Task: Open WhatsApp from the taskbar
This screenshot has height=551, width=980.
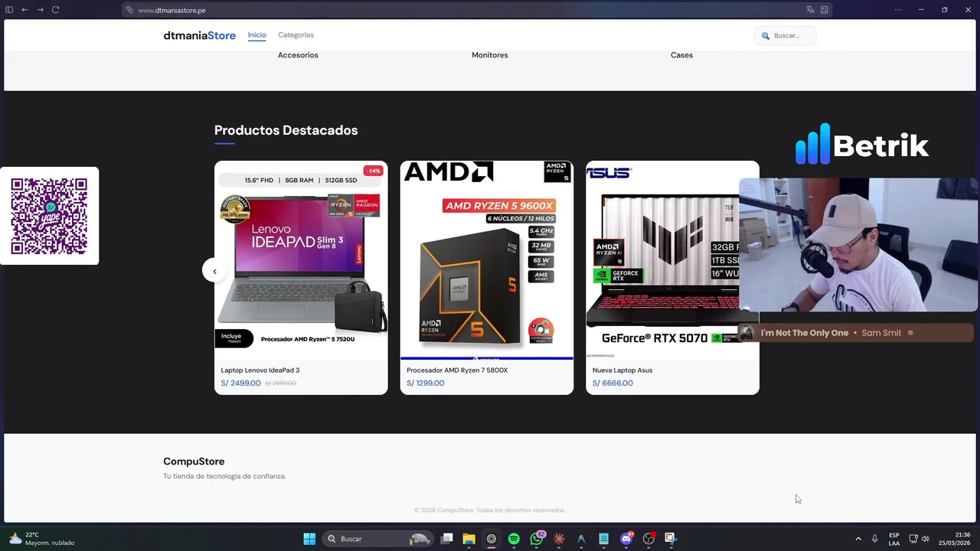Action: tap(537, 539)
